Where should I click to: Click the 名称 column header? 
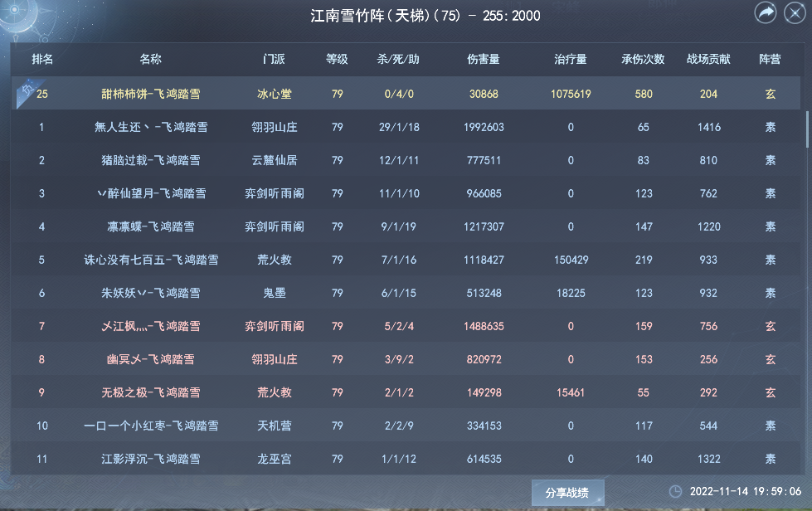pyautogui.click(x=150, y=59)
